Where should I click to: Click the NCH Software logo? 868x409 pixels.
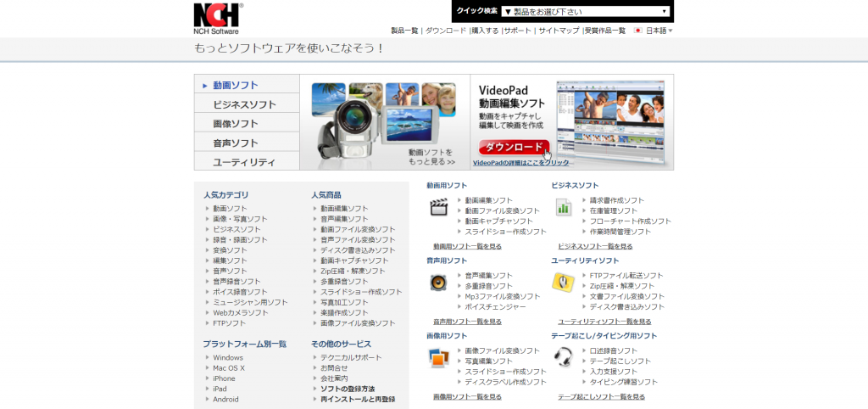click(218, 18)
